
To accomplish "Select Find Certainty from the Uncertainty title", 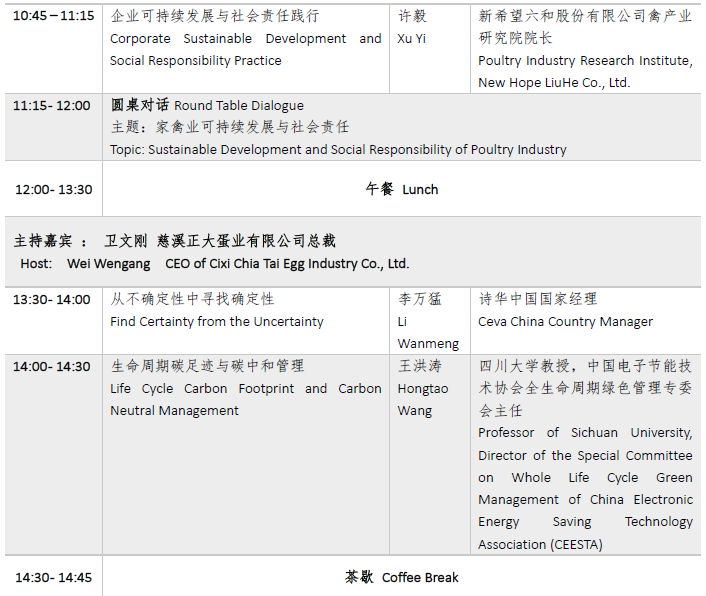I will pos(217,322).
